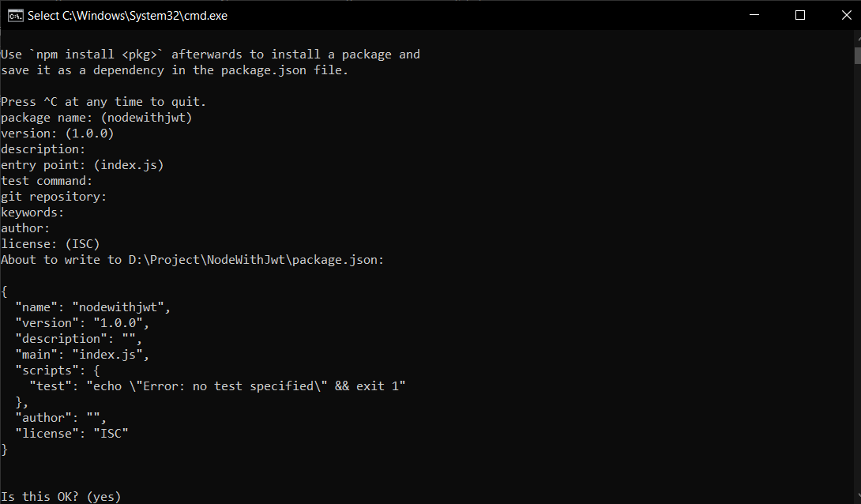Click the 'Is this OK? (yes)' prompt line
861x504 pixels.
click(61, 496)
